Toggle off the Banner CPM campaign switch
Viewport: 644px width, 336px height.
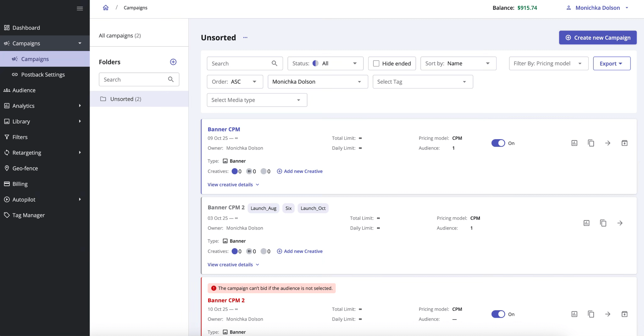click(498, 143)
